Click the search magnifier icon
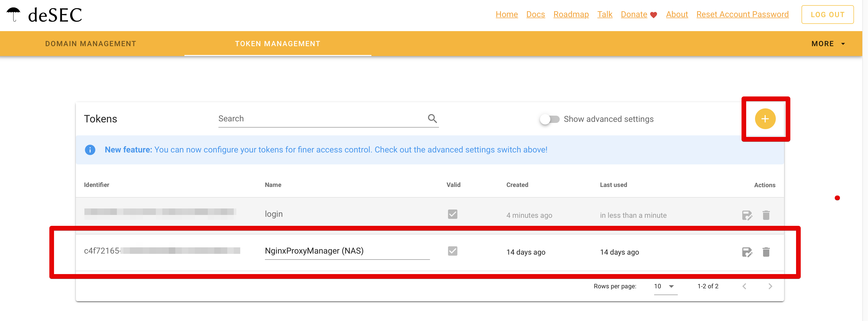Viewport: 868px width, 321px height. click(x=432, y=118)
